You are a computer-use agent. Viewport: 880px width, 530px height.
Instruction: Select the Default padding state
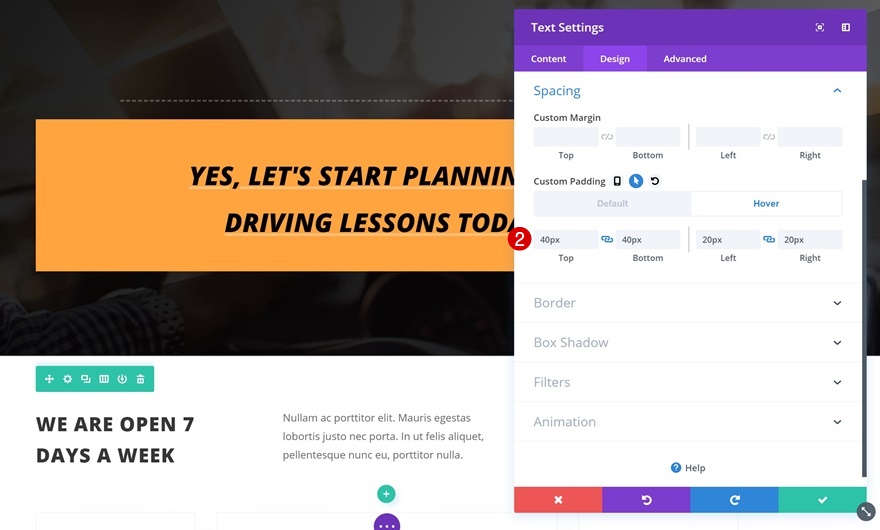612,204
